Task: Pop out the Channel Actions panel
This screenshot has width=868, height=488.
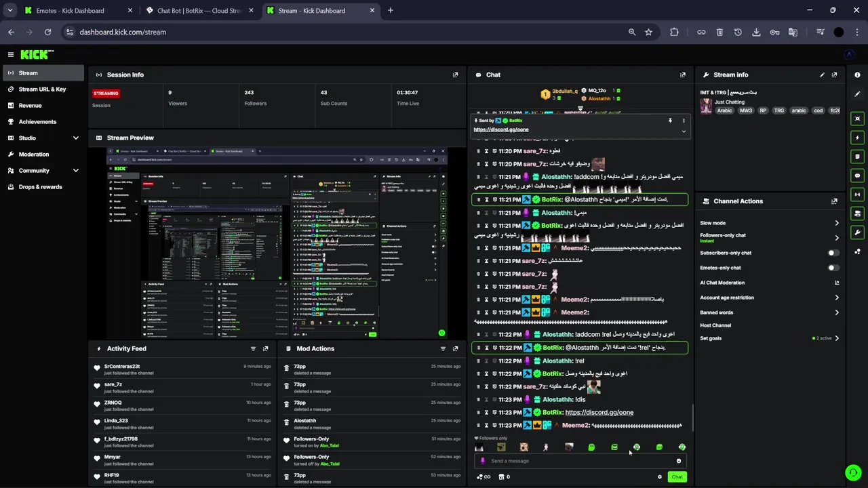Action: click(x=834, y=201)
